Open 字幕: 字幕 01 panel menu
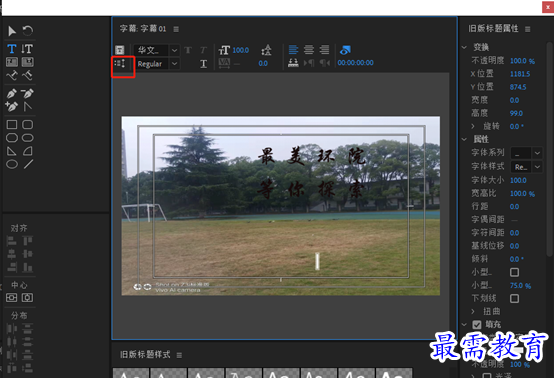The image size is (554, 378). (x=176, y=29)
